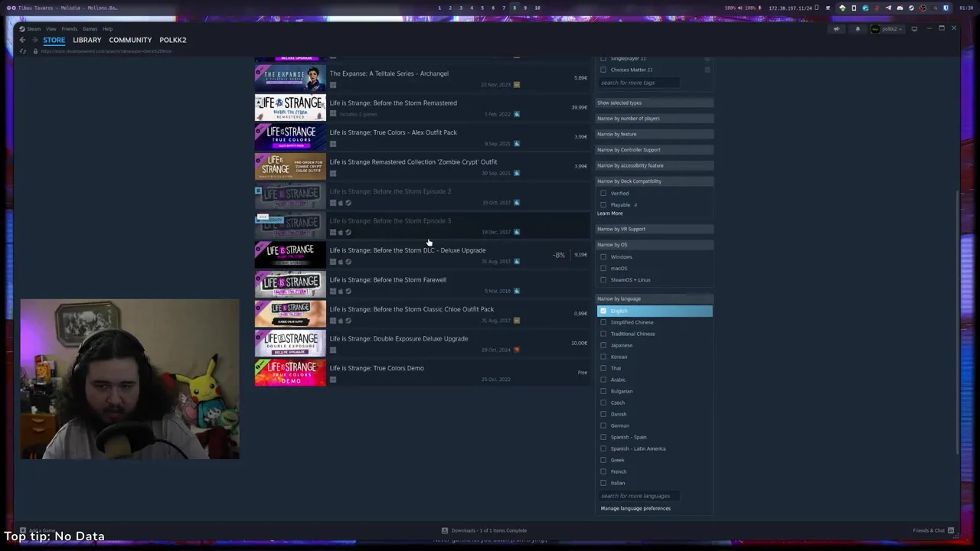
Task: Check the Japanese language filter
Action: [603, 345]
